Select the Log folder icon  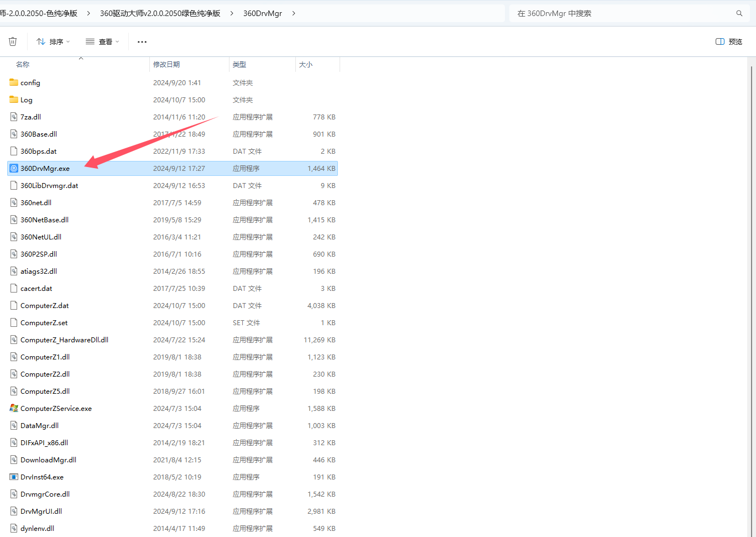[x=14, y=100]
